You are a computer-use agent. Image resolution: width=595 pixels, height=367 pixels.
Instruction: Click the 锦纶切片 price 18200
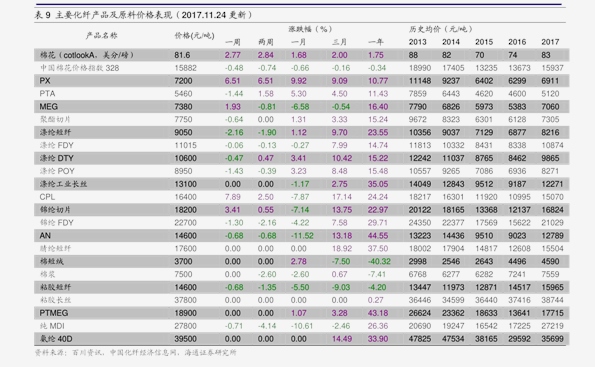tap(186, 210)
